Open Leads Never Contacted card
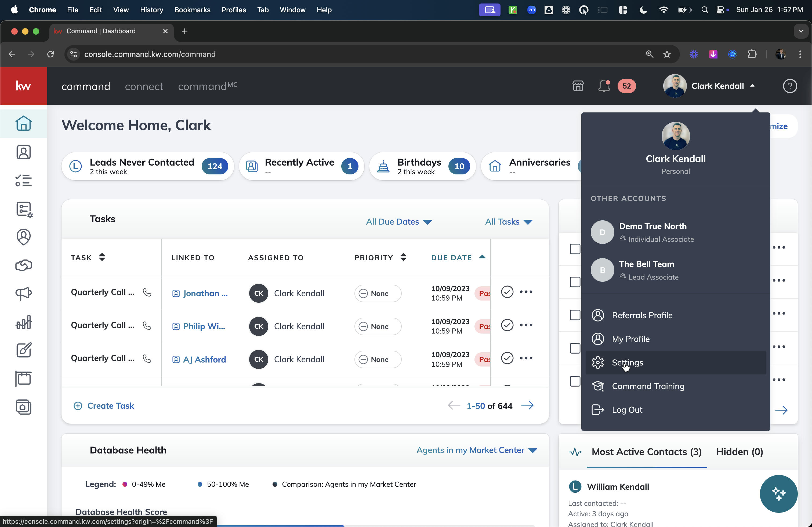Image resolution: width=812 pixels, height=527 pixels. pos(148,166)
